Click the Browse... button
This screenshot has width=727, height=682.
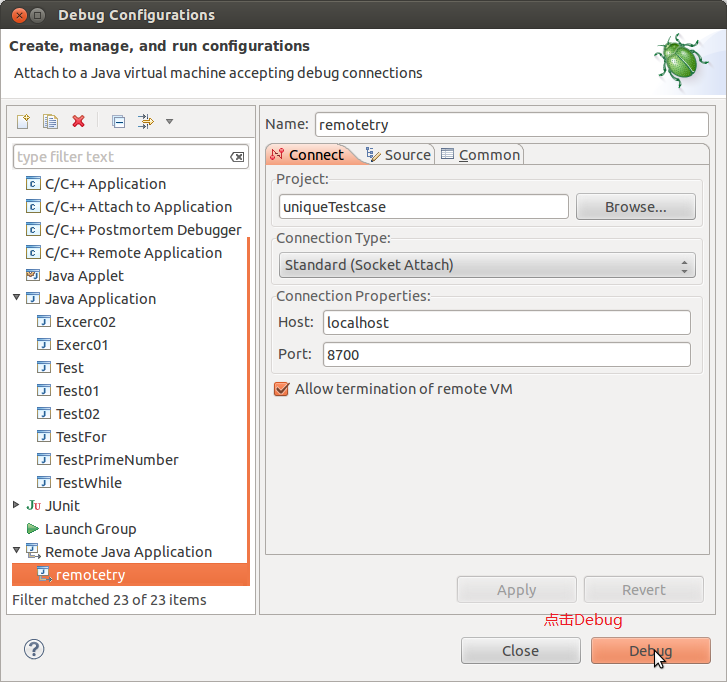click(x=636, y=207)
